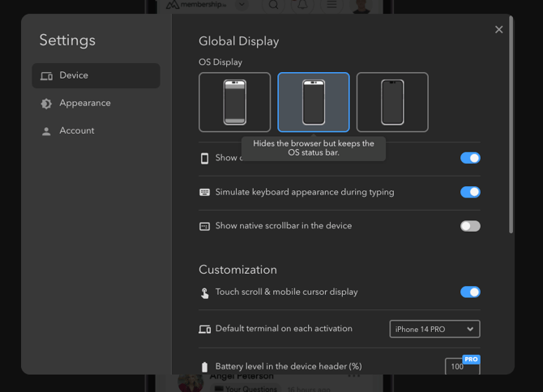Screen dimensions: 543x392
Task: Click the devices icon beside Default terminal
Action: (205, 329)
